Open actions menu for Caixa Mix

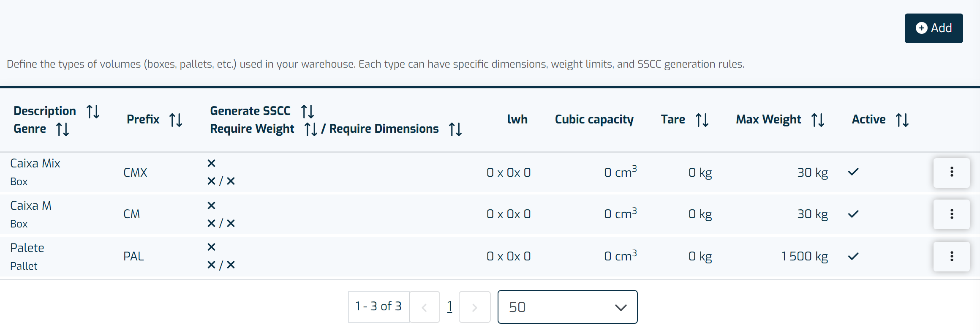[x=951, y=172]
